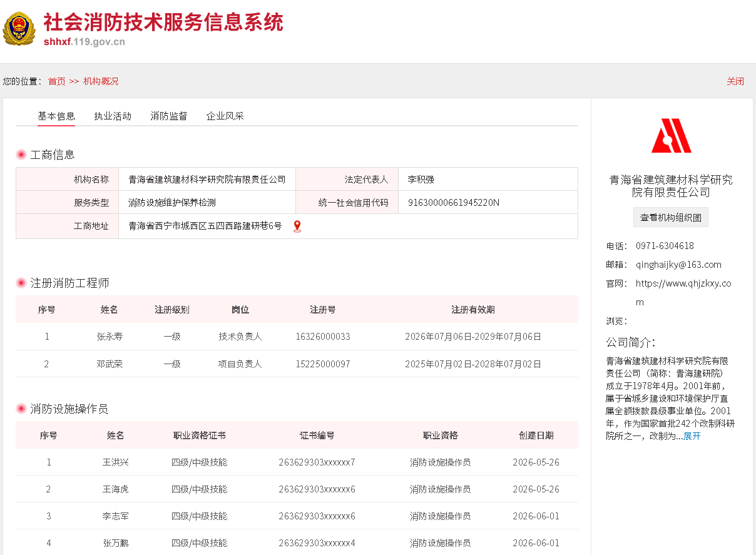This screenshot has width=756, height=555.
Task: Click company name cell 青海省建筑建材科学研究院有限责任公司
Action: (x=207, y=180)
